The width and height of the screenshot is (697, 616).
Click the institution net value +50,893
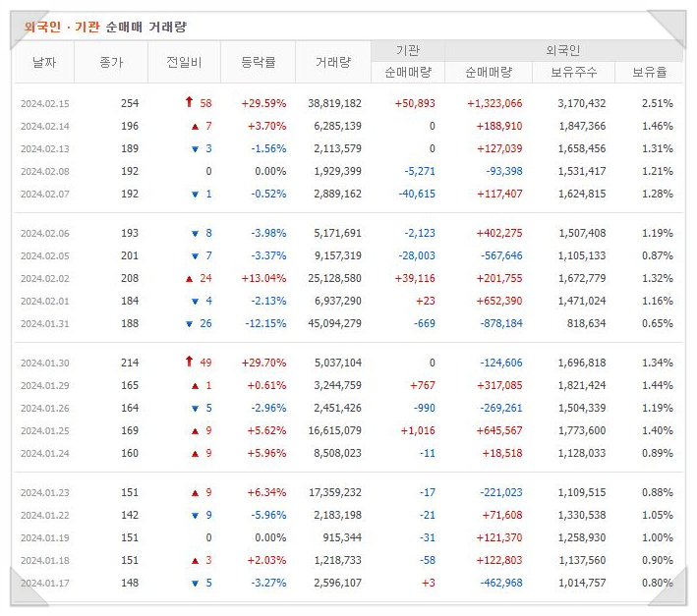[415, 103]
